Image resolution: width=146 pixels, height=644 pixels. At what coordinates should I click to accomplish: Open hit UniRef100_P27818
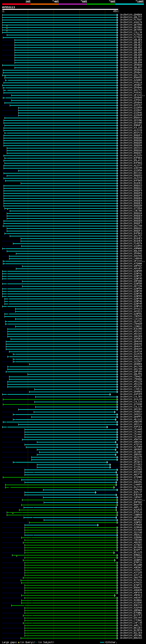click(131, 35)
